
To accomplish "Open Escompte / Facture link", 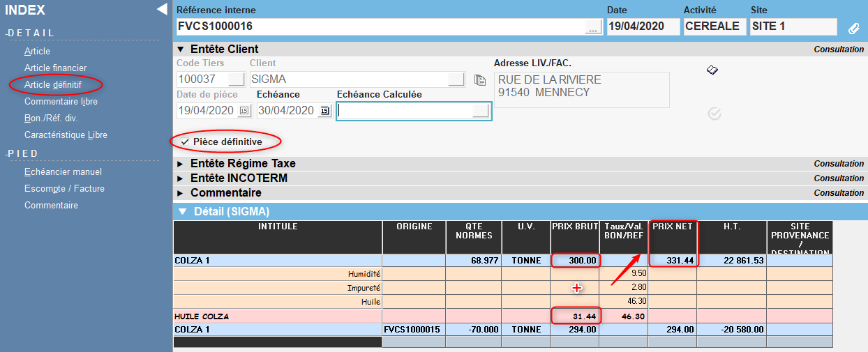I will coord(64,188).
